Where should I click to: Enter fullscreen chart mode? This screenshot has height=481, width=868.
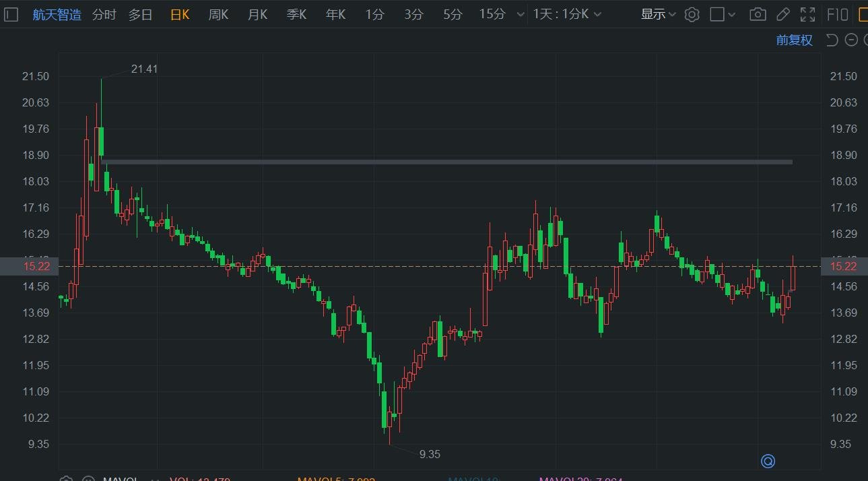click(807, 14)
